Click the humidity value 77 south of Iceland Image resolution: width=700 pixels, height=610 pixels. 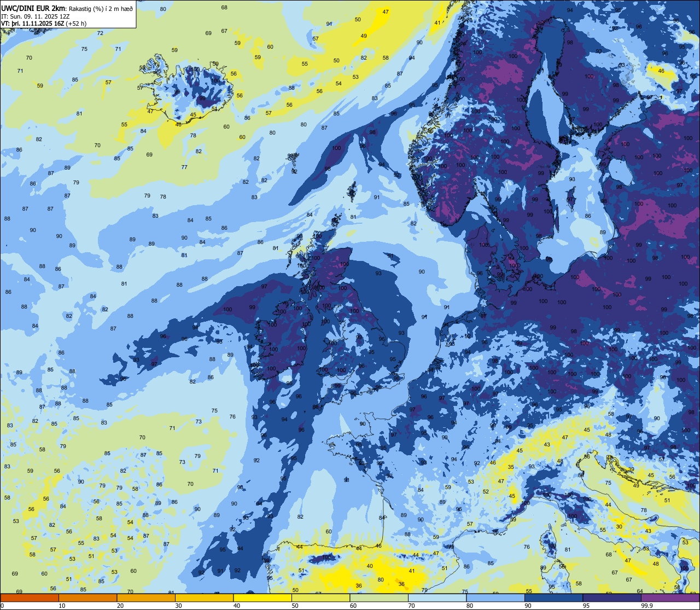pyautogui.click(x=184, y=167)
